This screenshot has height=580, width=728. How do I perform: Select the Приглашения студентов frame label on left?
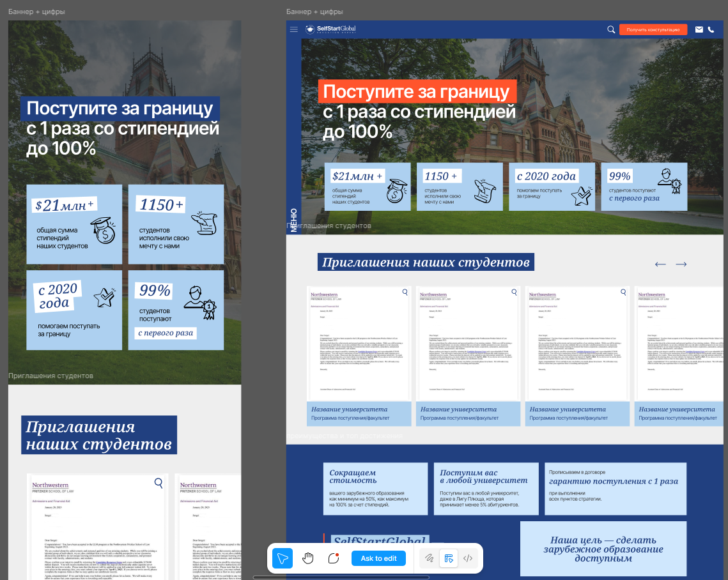(50, 376)
